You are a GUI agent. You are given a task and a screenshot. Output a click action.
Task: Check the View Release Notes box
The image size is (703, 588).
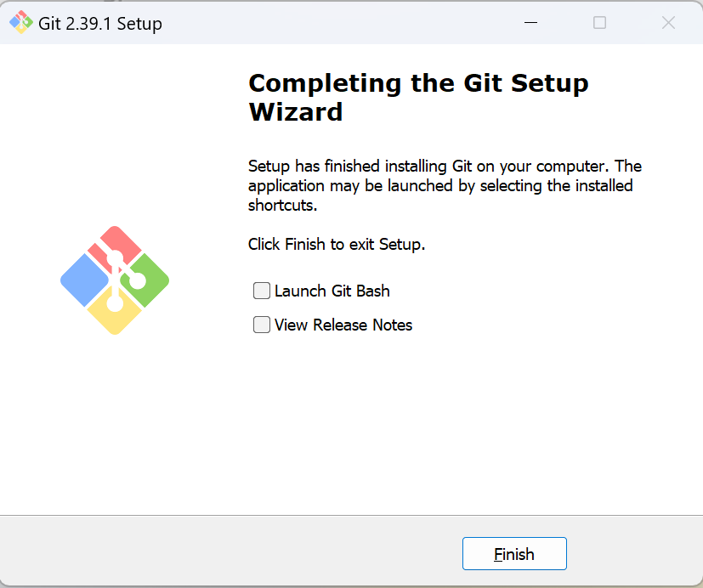tap(262, 325)
